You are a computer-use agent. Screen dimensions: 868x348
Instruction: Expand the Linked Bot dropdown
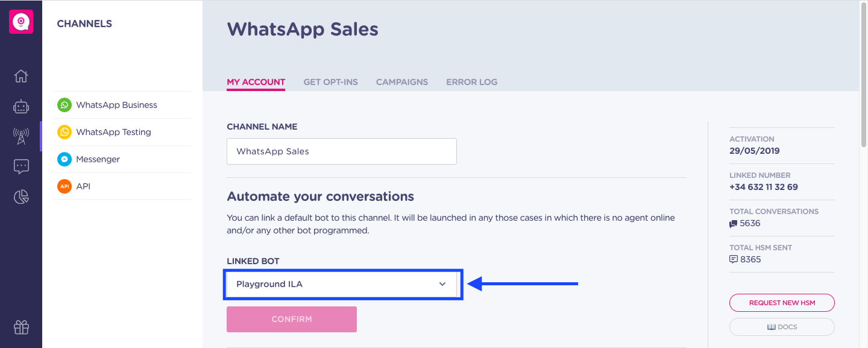[342, 284]
